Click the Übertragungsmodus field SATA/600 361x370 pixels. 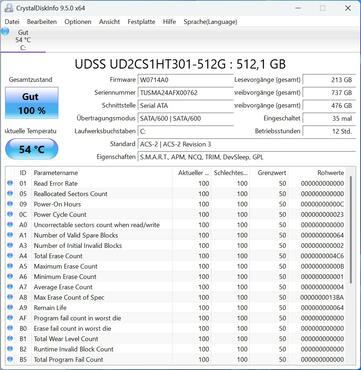186,118
